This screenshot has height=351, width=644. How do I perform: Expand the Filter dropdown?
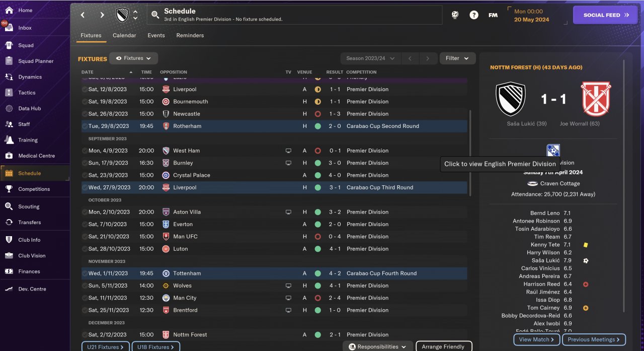pos(457,58)
